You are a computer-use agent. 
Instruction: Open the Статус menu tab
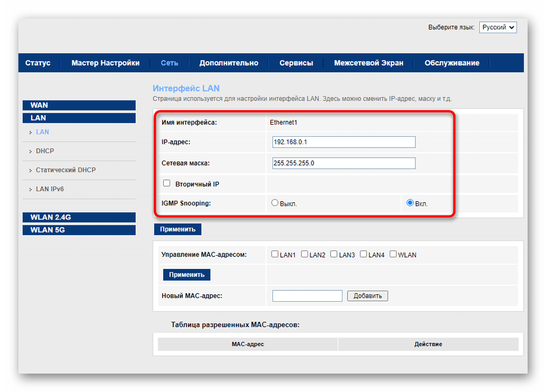(38, 63)
